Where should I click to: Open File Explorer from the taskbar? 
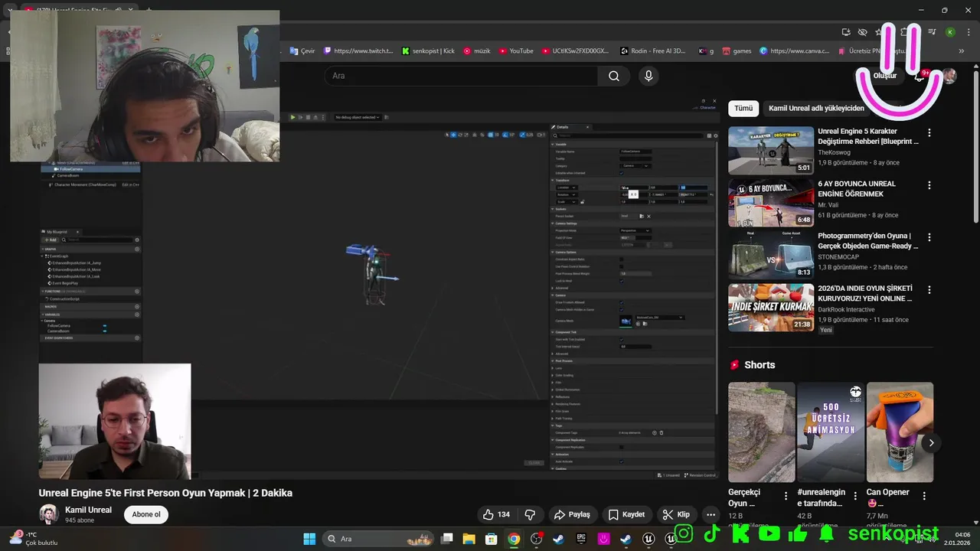tap(469, 539)
